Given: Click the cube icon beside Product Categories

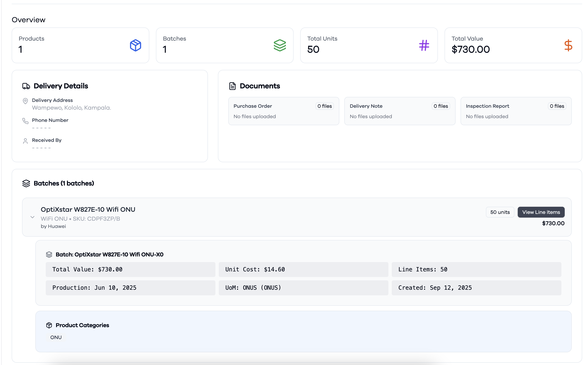Looking at the screenshot, I should click(49, 325).
